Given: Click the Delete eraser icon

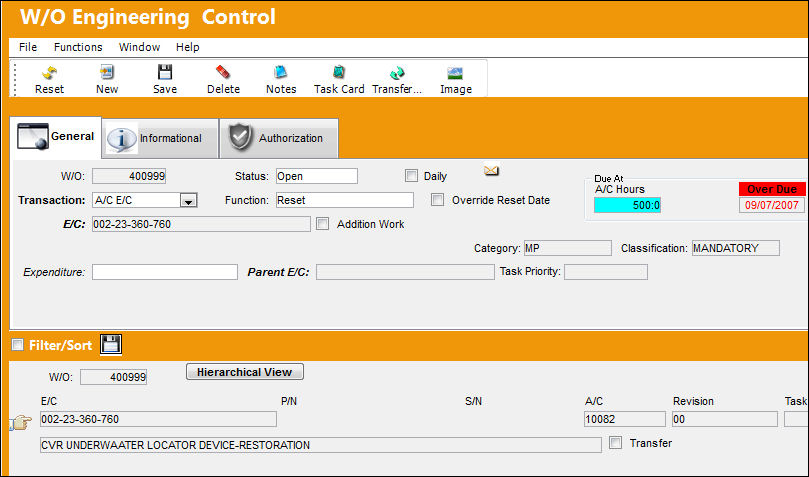Looking at the screenshot, I should point(223,72).
